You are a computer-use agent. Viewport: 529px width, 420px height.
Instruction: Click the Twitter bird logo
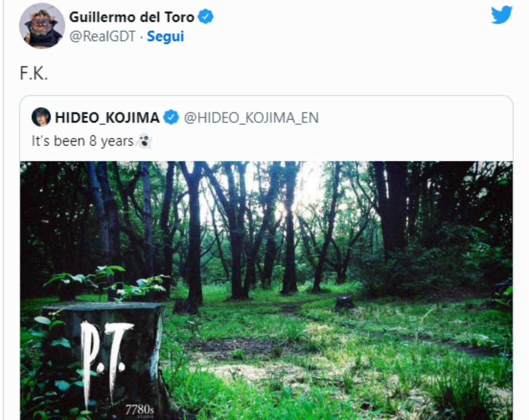[502, 14]
